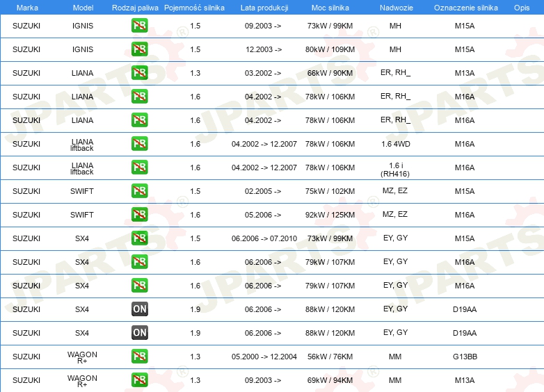This screenshot has width=544, height=392.
Task: Click petrol icon in LIANA 1.3 row
Action: pos(139,73)
